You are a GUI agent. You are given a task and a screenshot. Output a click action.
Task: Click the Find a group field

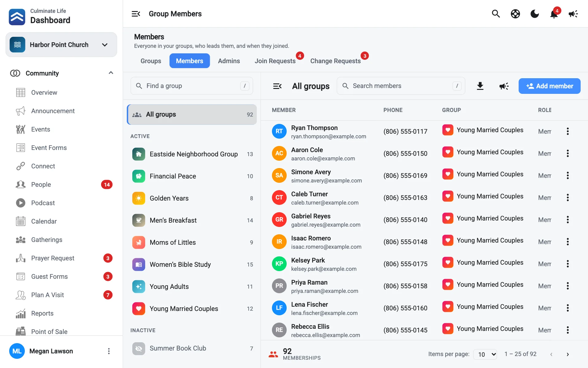(192, 86)
